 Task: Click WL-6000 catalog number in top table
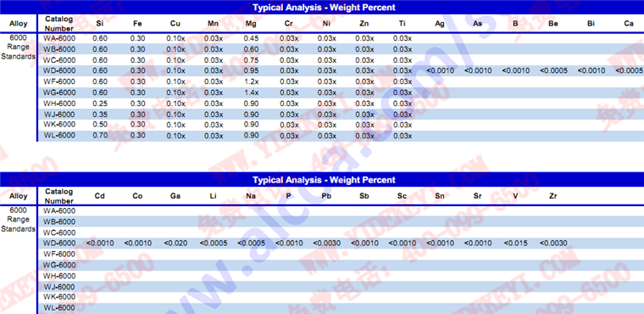coord(59,135)
